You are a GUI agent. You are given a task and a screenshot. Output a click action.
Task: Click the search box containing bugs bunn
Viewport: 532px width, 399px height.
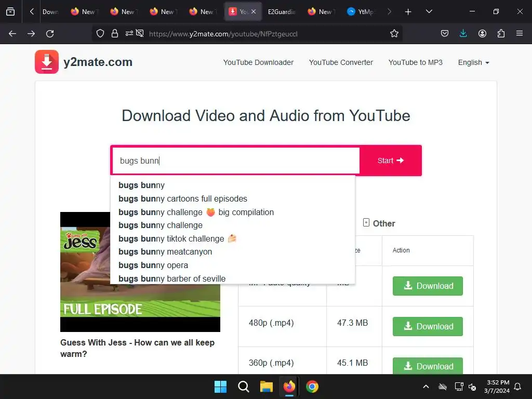click(236, 161)
